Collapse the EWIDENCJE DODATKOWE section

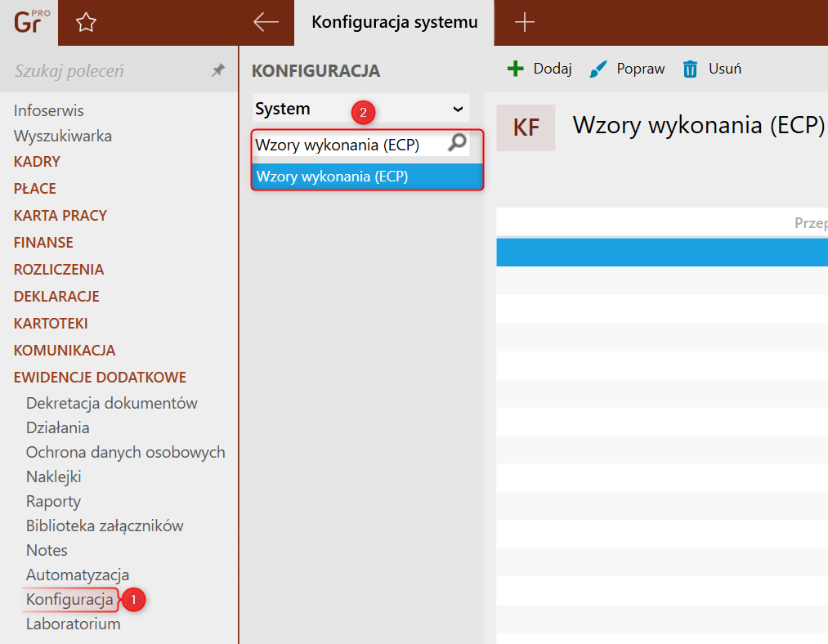pyautogui.click(x=100, y=377)
